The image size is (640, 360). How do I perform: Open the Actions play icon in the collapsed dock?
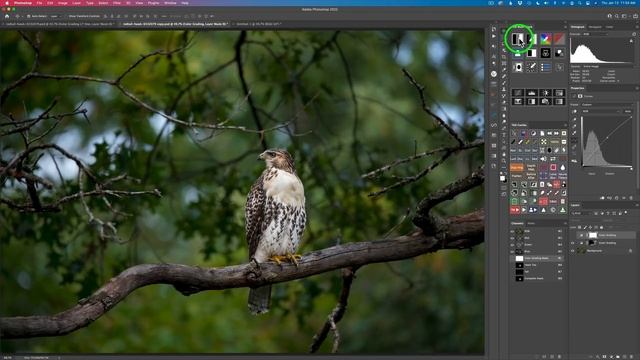pyautogui.click(x=494, y=36)
